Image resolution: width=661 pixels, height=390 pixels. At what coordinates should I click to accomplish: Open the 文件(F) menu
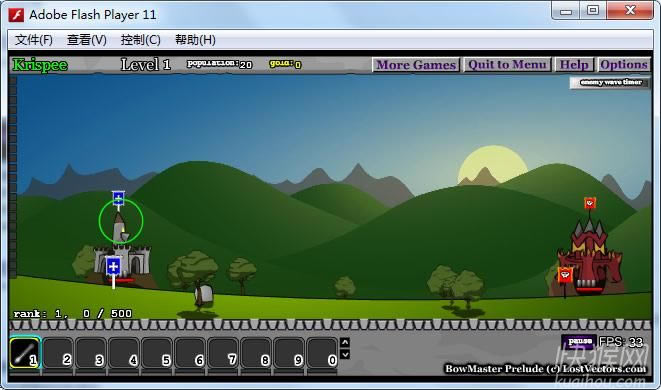click(x=34, y=40)
